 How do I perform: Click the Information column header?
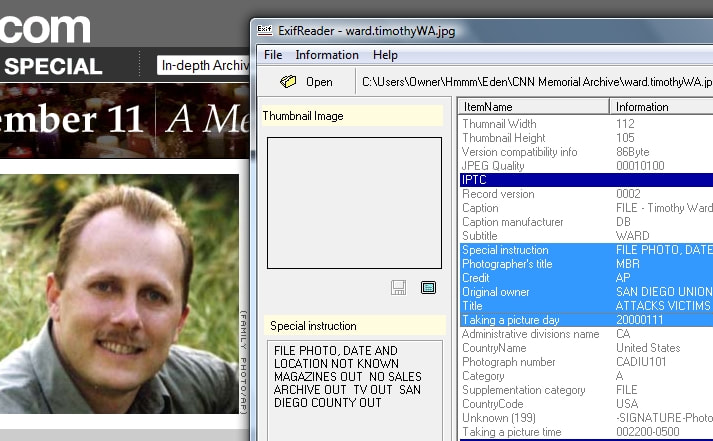[660, 106]
